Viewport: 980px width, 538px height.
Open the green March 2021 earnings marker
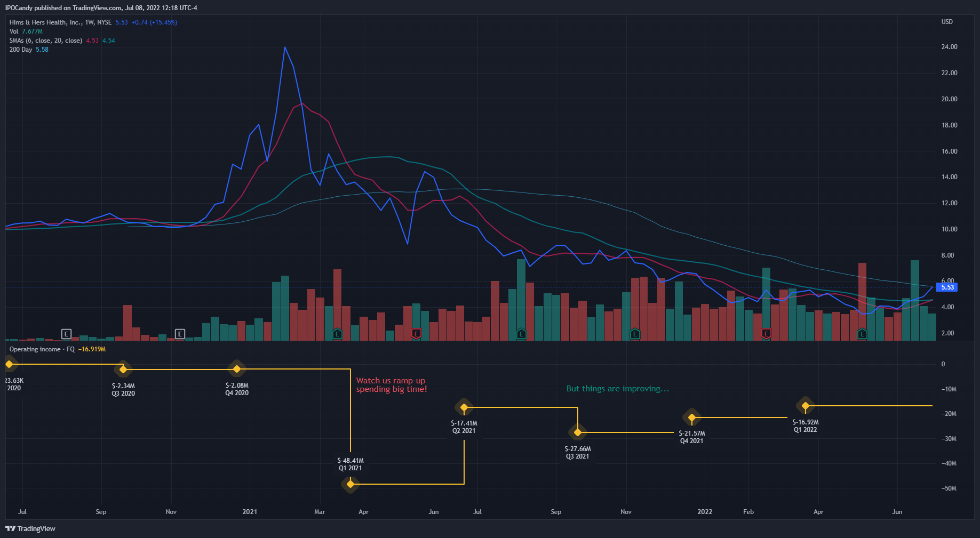[337, 334]
